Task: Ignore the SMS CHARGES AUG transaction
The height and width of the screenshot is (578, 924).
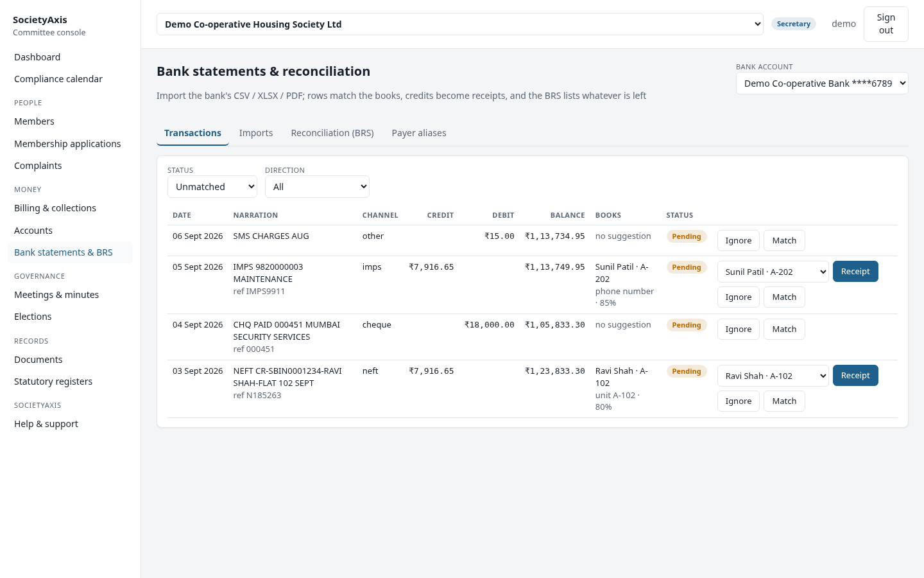Action: (x=739, y=241)
